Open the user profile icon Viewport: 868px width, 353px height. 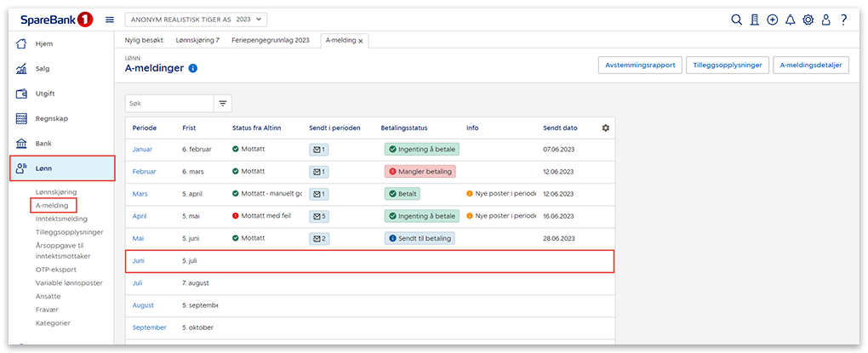click(825, 20)
